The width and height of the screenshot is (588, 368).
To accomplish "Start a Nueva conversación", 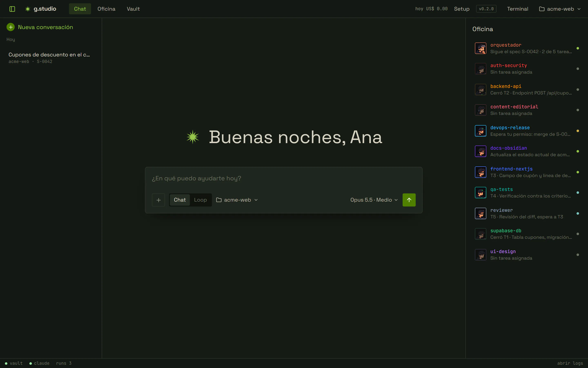I will [x=40, y=27].
